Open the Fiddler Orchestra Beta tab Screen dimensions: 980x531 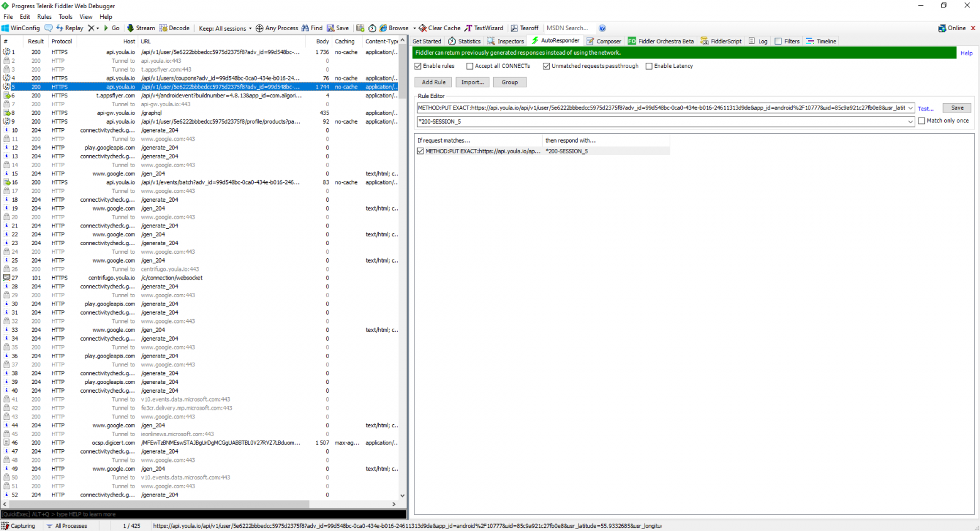pyautogui.click(x=661, y=41)
